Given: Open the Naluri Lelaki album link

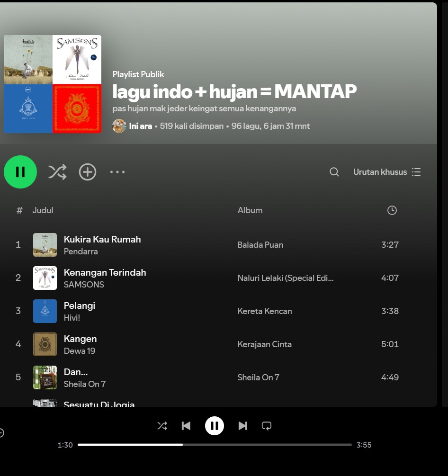Looking at the screenshot, I should [x=286, y=278].
